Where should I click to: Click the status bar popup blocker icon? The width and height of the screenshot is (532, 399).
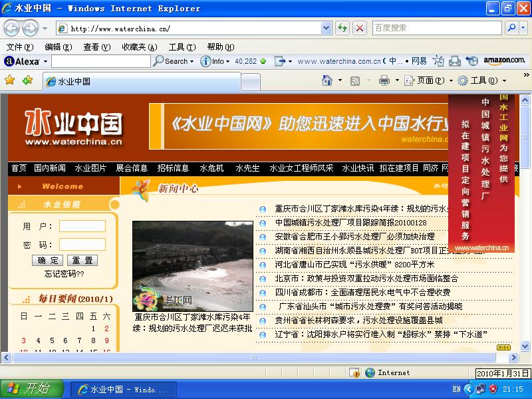[x=354, y=372]
